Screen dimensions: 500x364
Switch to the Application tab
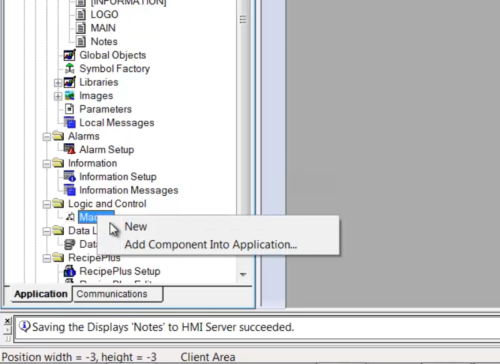click(41, 294)
